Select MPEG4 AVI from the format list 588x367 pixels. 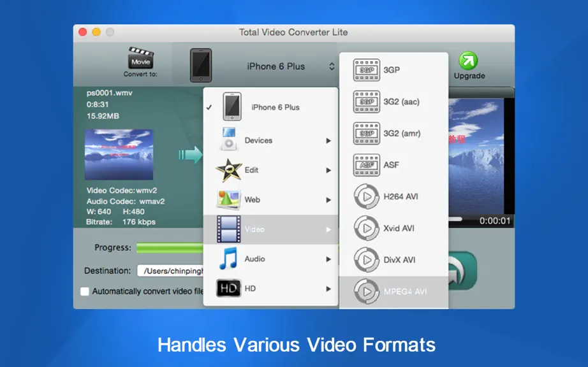(393, 292)
